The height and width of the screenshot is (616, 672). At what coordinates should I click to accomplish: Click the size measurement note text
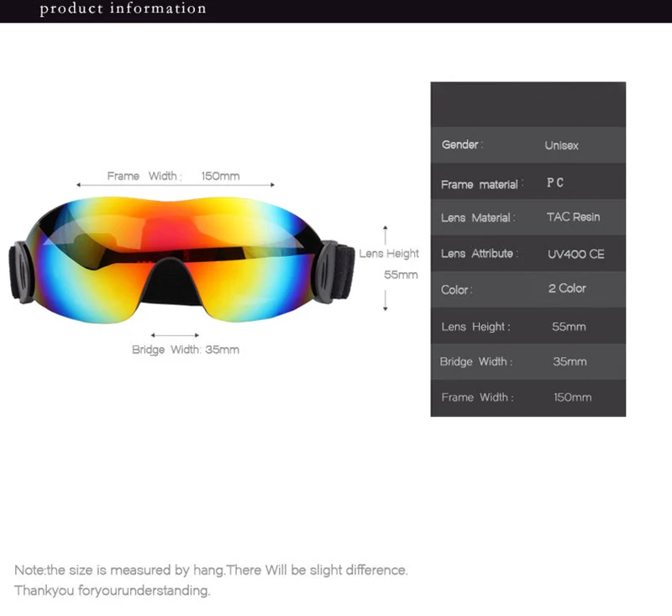[211, 581]
